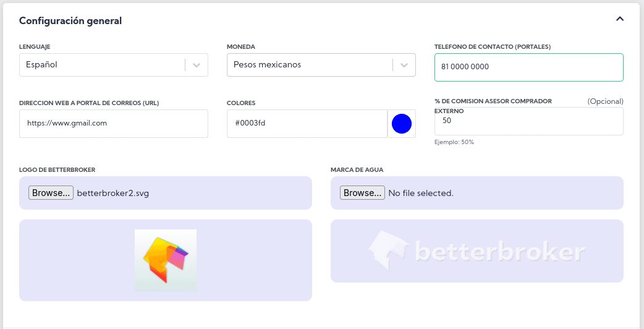This screenshot has width=644, height=329.
Task: Click the Configuración general heading
Action: coord(70,21)
